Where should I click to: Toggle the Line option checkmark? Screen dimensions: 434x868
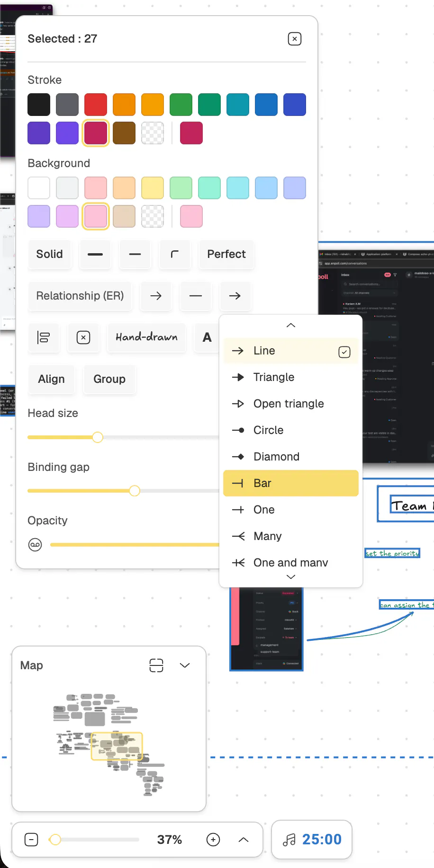coord(344,352)
